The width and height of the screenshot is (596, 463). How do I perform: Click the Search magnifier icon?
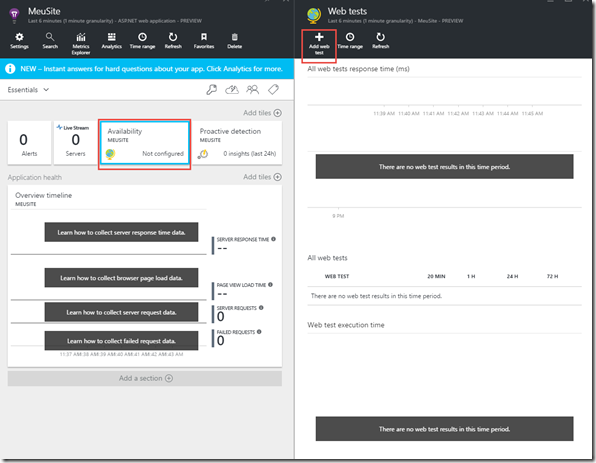(50, 37)
